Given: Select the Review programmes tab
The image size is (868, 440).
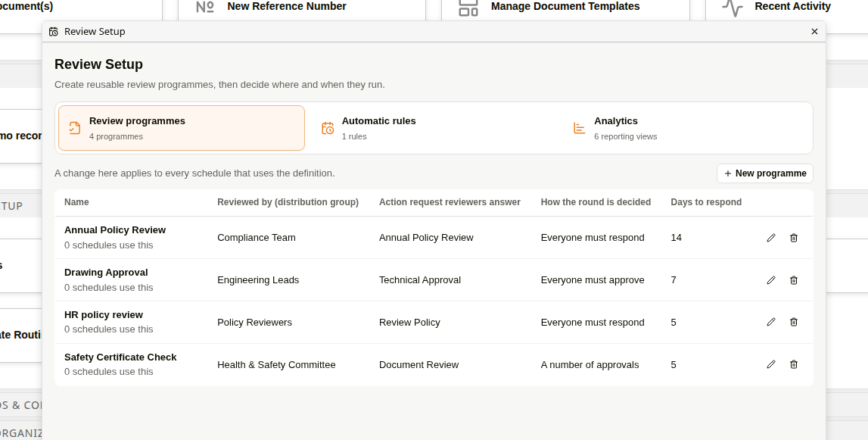Looking at the screenshot, I should [182, 128].
